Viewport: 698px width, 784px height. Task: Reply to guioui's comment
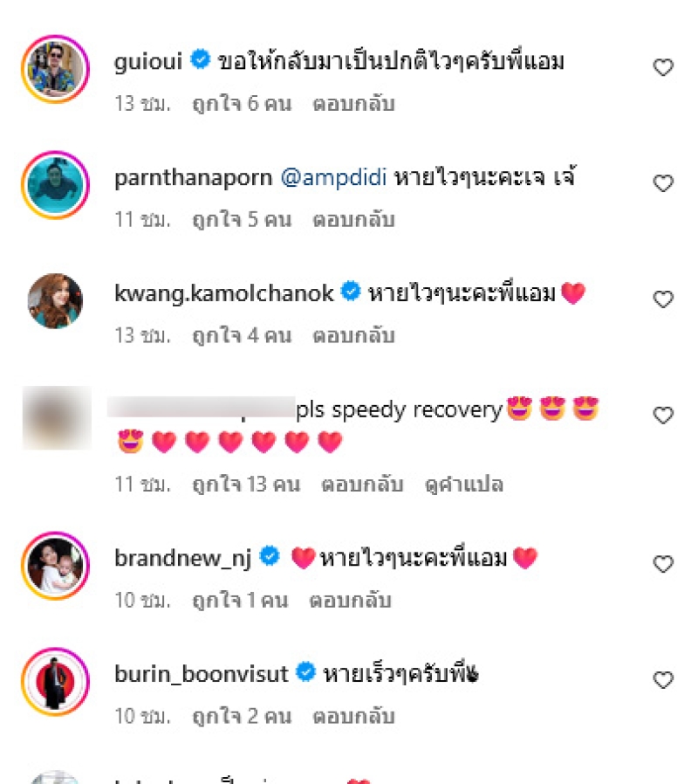tap(353, 104)
